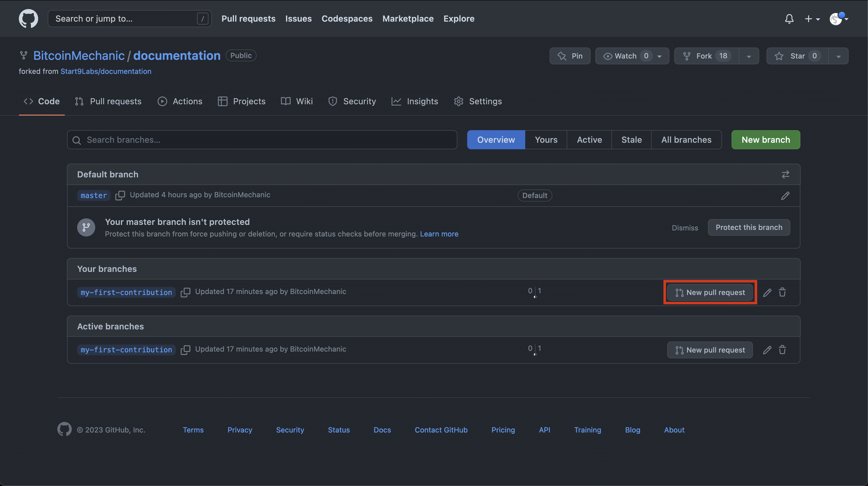Open the notifications bell
Screen dimensions: 868x486
(x=789, y=19)
